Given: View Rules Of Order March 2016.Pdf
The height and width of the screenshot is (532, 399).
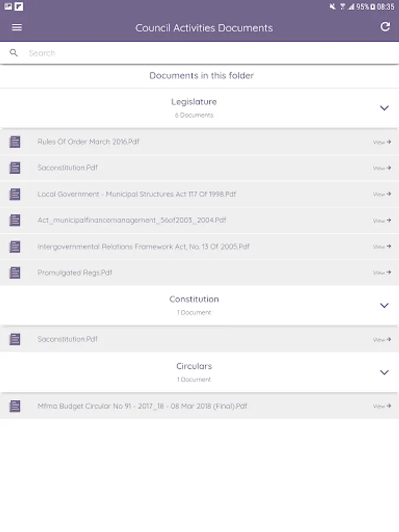Looking at the screenshot, I should (x=382, y=142).
